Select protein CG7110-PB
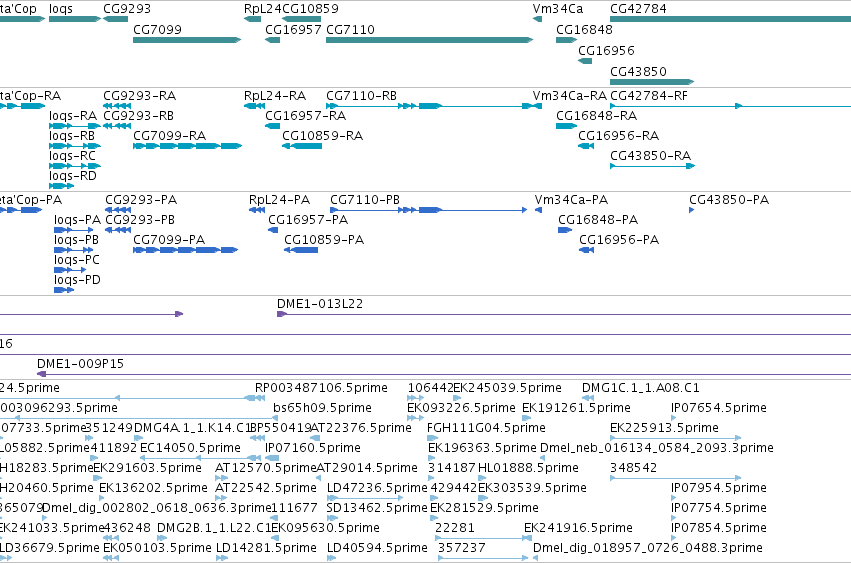This screenshot has width=851, height=563. (x=429, y=210)
